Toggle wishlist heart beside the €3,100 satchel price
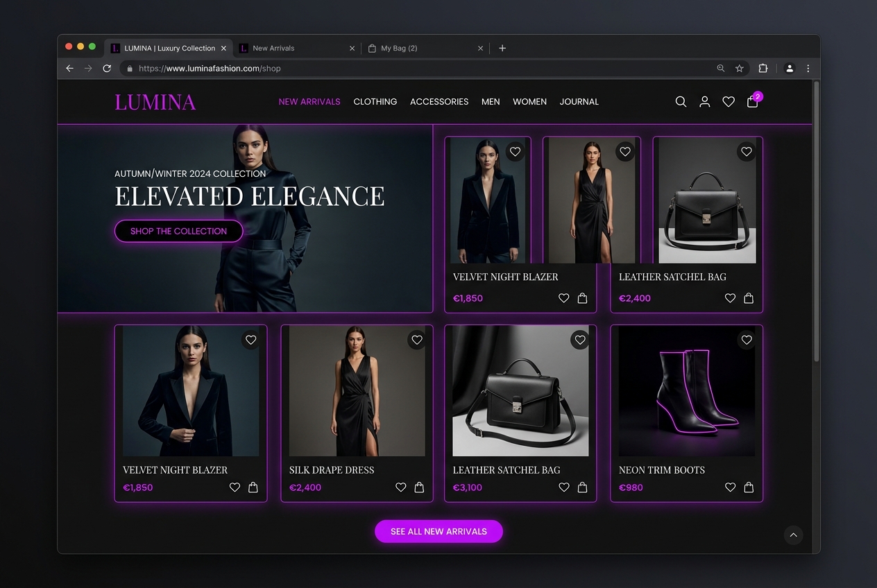This screenshot has height=588, width=877. [x=564, y=487]
